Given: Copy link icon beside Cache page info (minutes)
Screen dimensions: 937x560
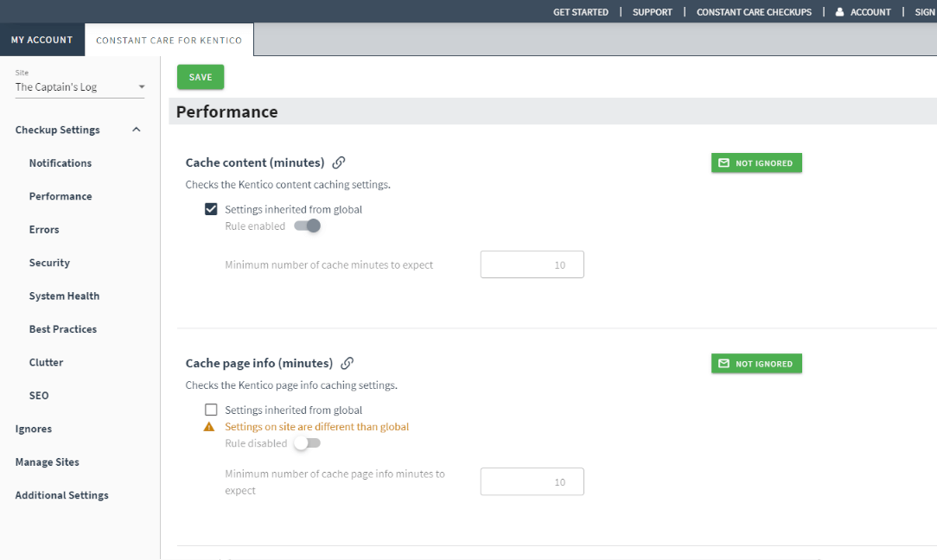Looking at the screenshot, I should 347,363.
